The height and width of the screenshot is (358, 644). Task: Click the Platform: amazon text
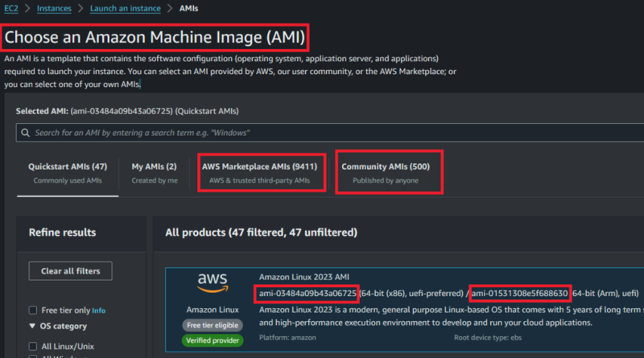[287, 337]
